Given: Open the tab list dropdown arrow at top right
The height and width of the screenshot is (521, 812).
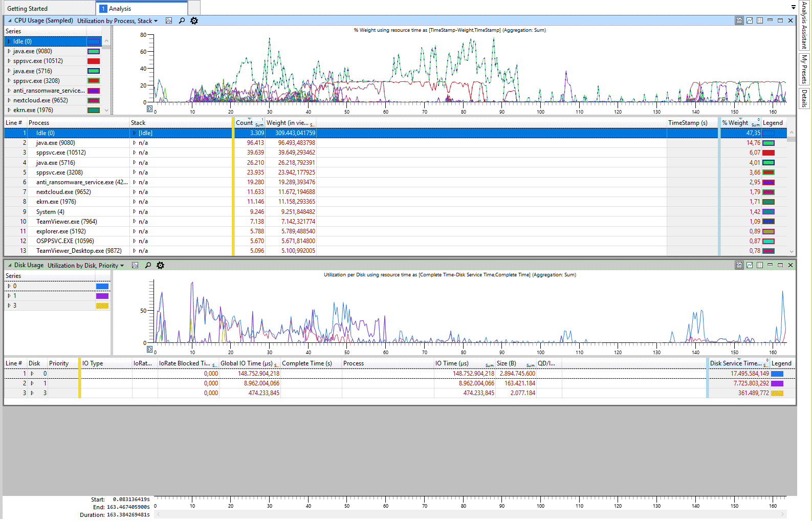Looking at the screenshot, I should pos(794,7).
